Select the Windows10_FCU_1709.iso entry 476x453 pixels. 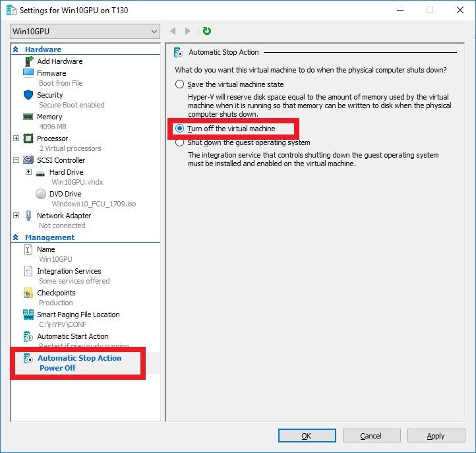[x=94, y=204]
